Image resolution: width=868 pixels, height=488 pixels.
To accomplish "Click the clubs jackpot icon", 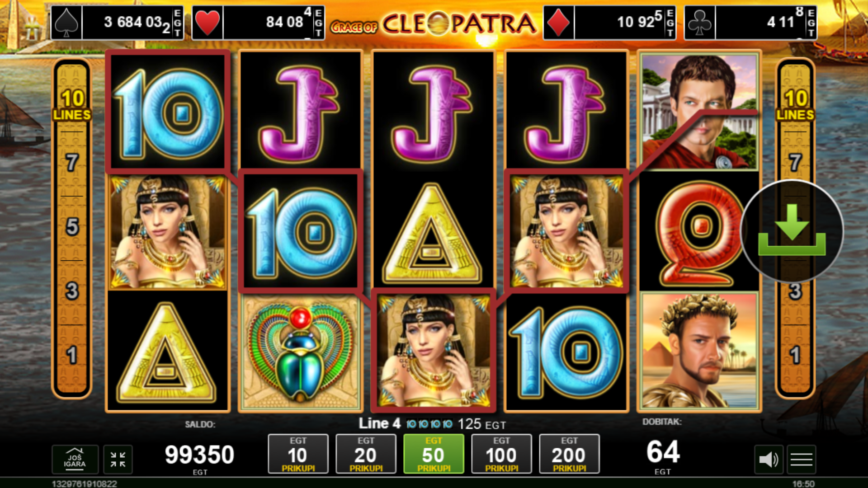I will 700,23.
